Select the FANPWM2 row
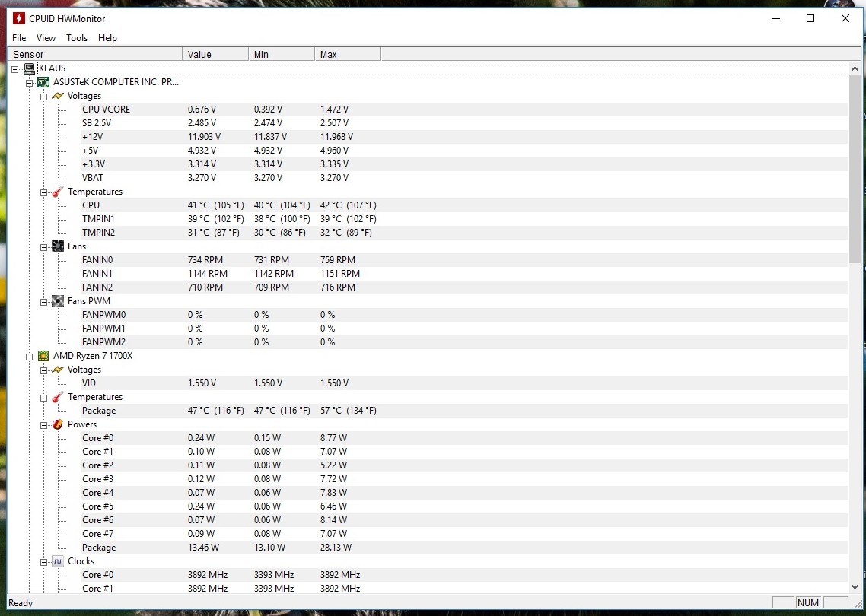This screenshot has width=866, height=616. coord(464,342)
